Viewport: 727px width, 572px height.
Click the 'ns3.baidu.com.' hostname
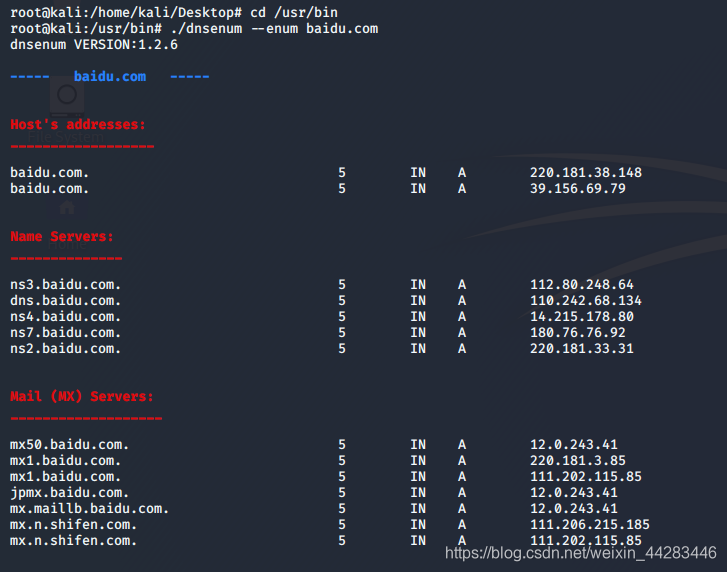click(x=65, y=285)
